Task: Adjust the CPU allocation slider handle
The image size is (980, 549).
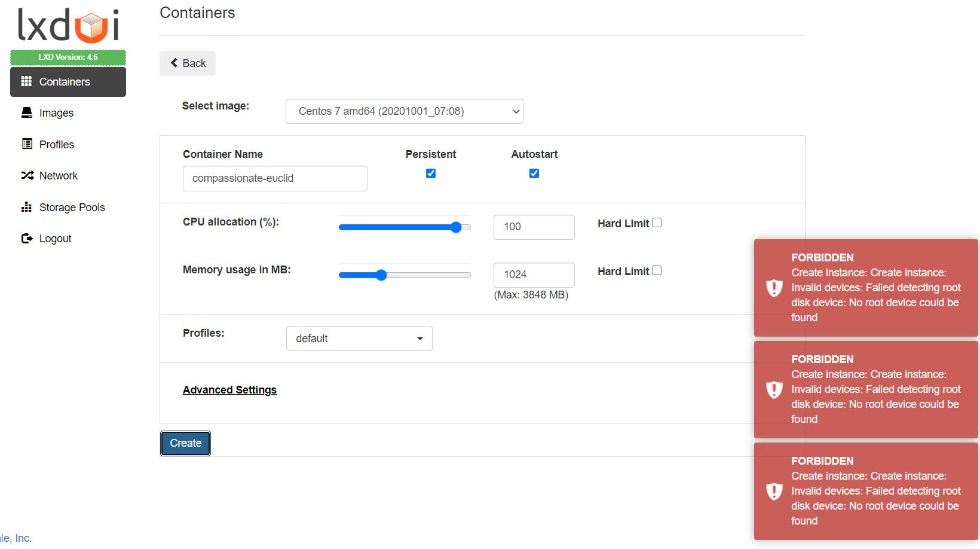Action: [456, 227]
